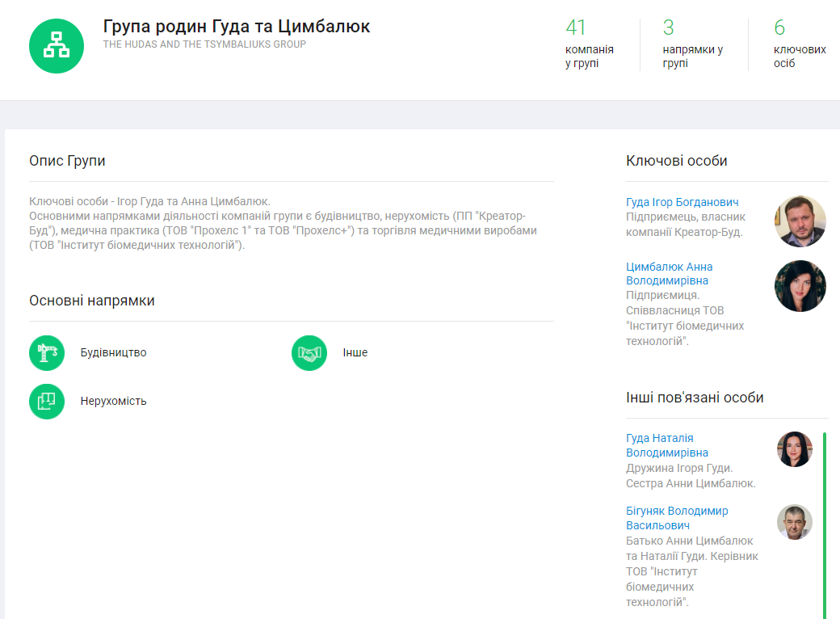Select the Нерухомість floor plan icon
The image size is (840, 619).
[x=47, y=402]
